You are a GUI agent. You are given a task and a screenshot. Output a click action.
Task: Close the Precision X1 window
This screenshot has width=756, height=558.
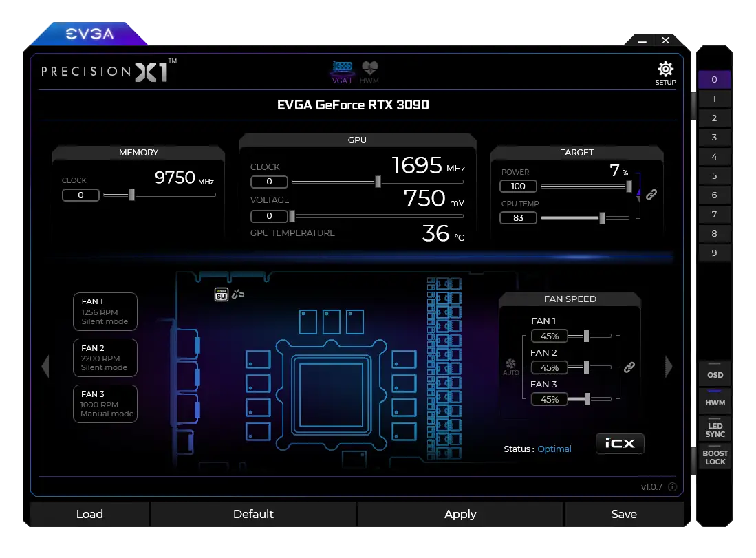point(665,41)
